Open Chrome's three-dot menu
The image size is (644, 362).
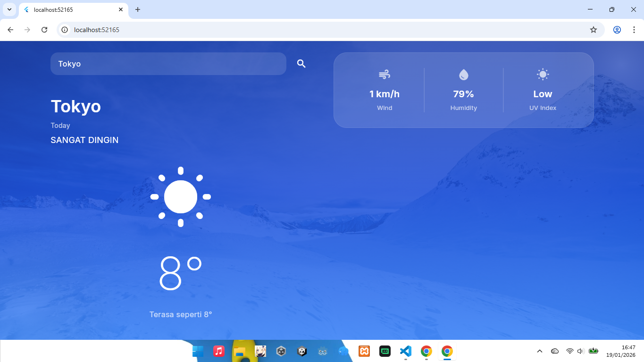[x=633, y=30]
